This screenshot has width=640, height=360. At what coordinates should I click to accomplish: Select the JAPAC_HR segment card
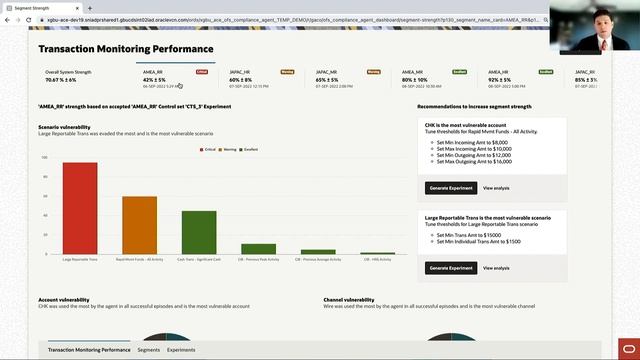[261, 78]
